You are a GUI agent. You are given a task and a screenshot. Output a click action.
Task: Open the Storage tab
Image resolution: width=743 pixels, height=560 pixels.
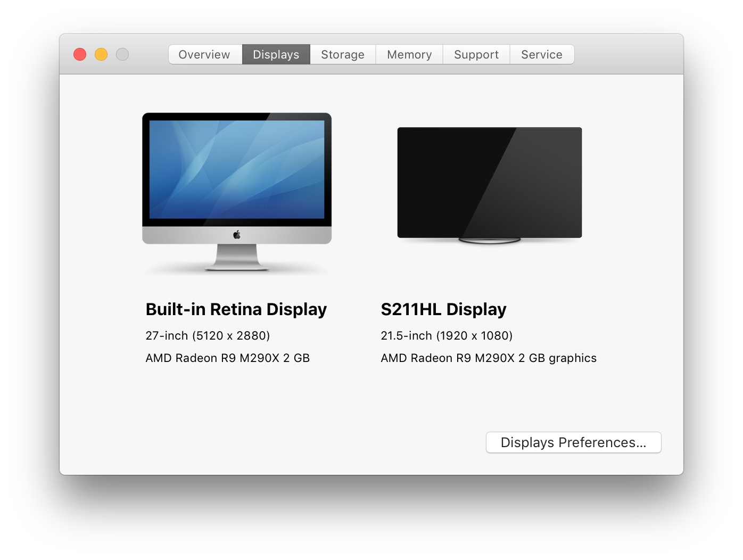pos(343,54)
